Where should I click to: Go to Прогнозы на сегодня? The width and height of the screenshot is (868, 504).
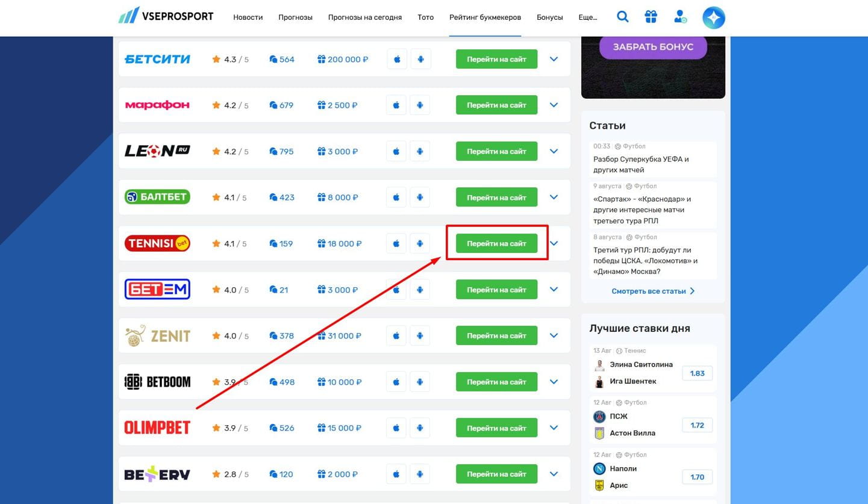(x=365, y=17)
